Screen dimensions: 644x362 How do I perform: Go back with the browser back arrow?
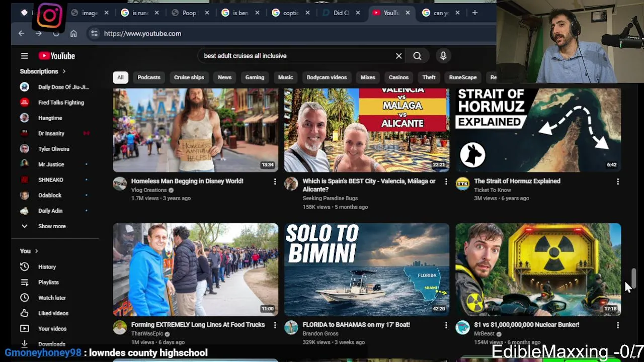(x=21, y=33)
